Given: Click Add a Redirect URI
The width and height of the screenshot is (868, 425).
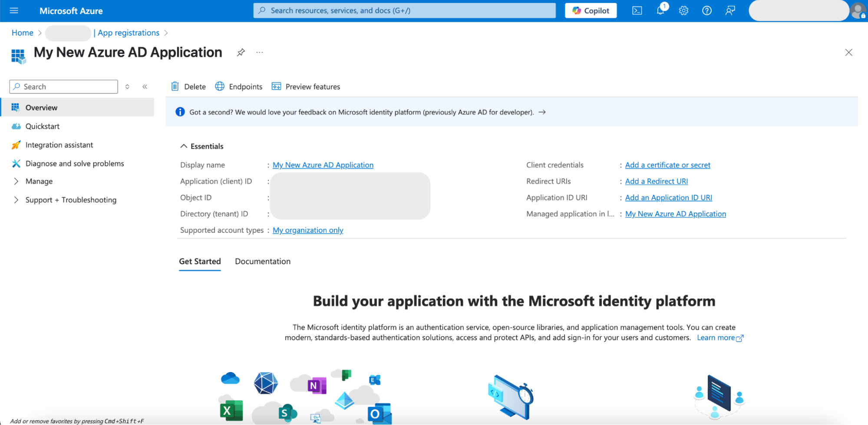Looking at the screenshot, I should click(657, 181).
